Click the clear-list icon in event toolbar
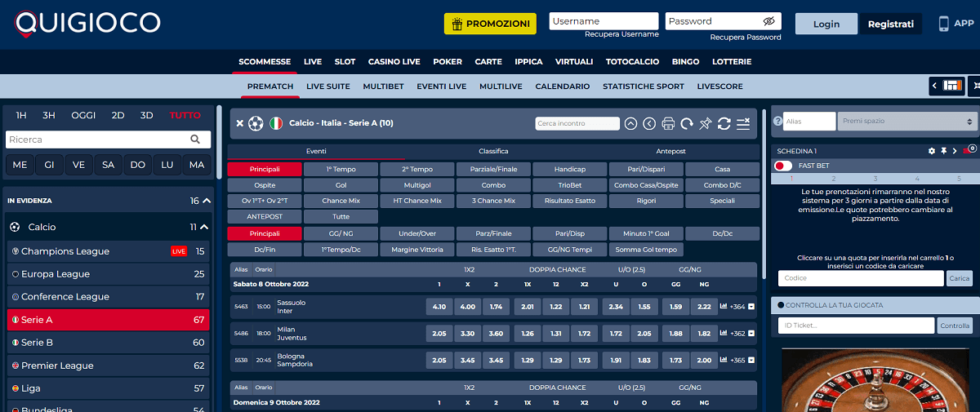Screen dimensions: 980x412 (x=743, y=123)
